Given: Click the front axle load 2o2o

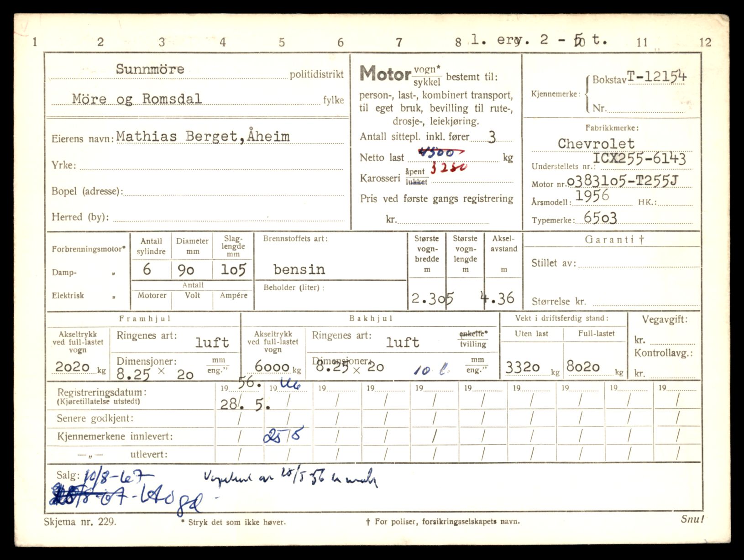Looking at the screenshot, I should click(x=73, y=366).
